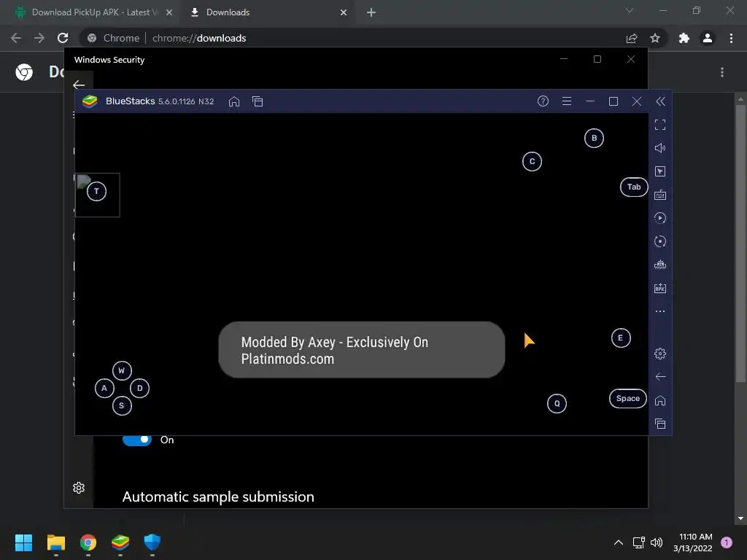
Task: Open Downloads page more actions menu
Action: 722,72
